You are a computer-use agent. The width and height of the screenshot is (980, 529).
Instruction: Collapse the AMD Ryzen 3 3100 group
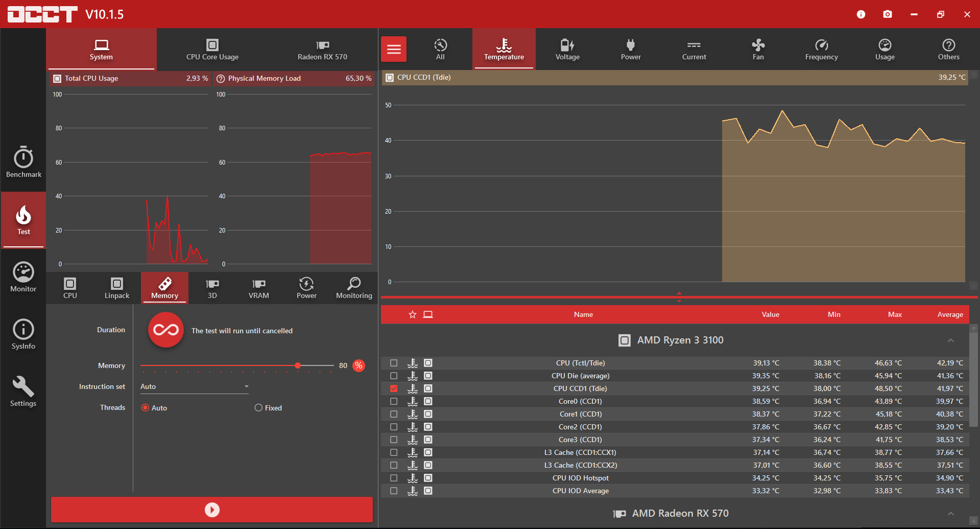click(951, 340)
